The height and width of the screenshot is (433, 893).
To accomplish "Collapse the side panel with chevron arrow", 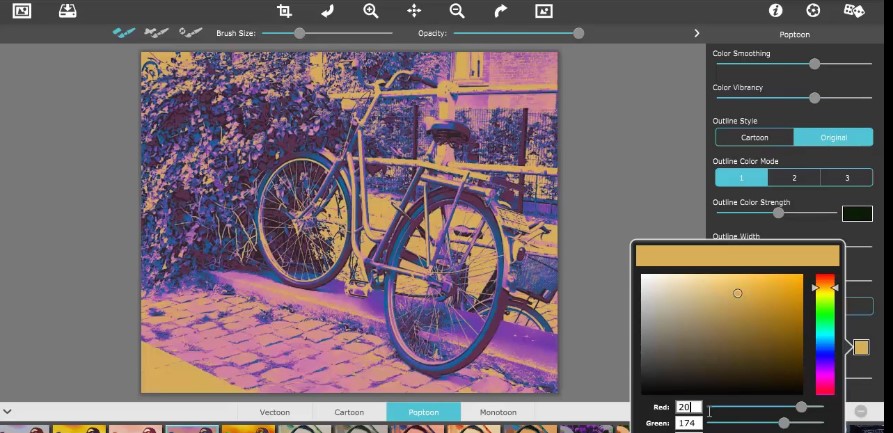I will tap(697, 33).
